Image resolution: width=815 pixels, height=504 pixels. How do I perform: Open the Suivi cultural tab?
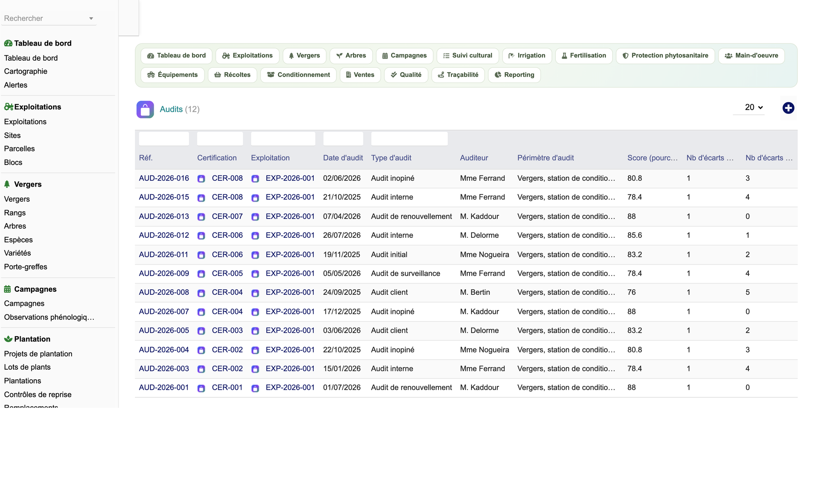[x=468, y=56]
